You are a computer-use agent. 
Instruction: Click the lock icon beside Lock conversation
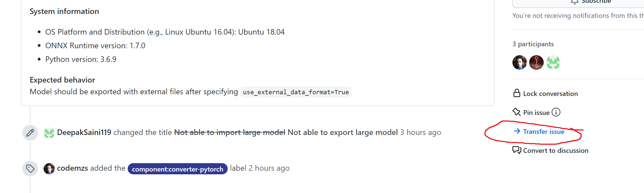click(x=517, y=93)
